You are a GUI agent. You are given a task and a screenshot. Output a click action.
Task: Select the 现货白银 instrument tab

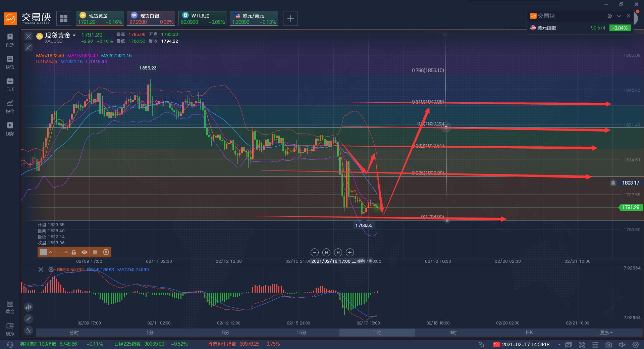[x=151, y=18]
